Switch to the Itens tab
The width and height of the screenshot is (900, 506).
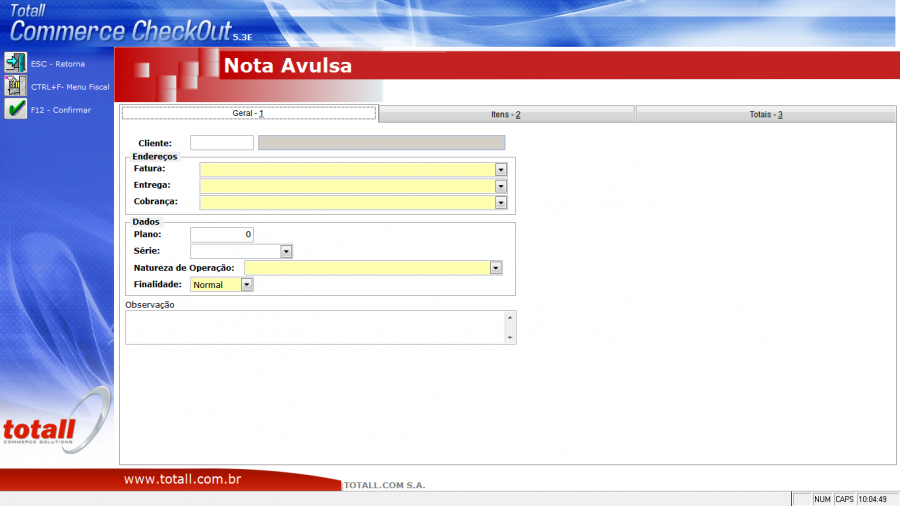tap(506, 115)
